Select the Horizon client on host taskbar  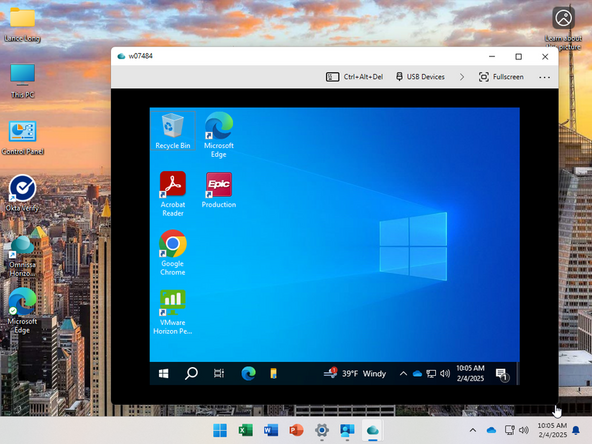pyautogui.click(x=373, y=430)
